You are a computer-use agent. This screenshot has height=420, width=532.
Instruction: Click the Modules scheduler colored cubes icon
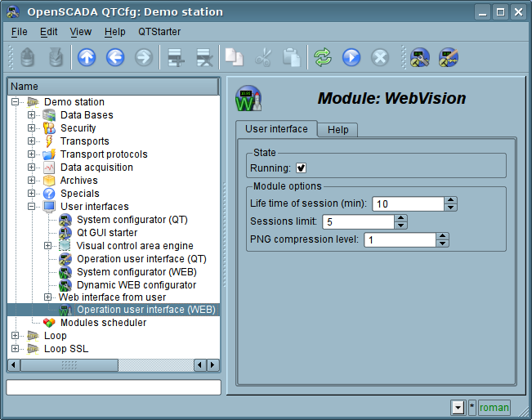click(x=49, y=323)
